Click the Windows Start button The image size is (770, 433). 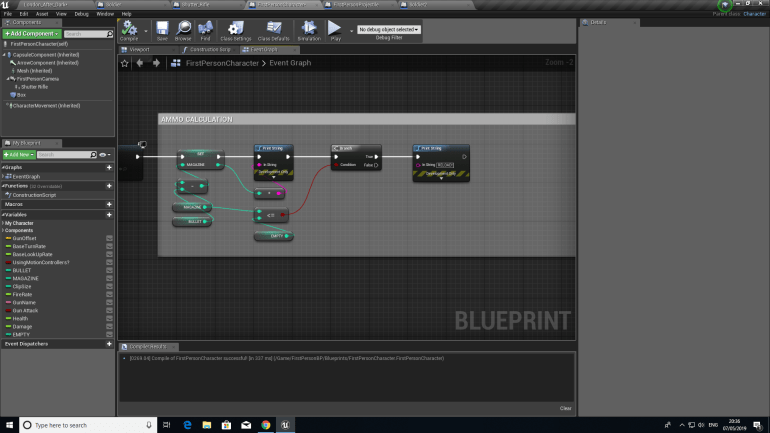[x=9, y=425]
